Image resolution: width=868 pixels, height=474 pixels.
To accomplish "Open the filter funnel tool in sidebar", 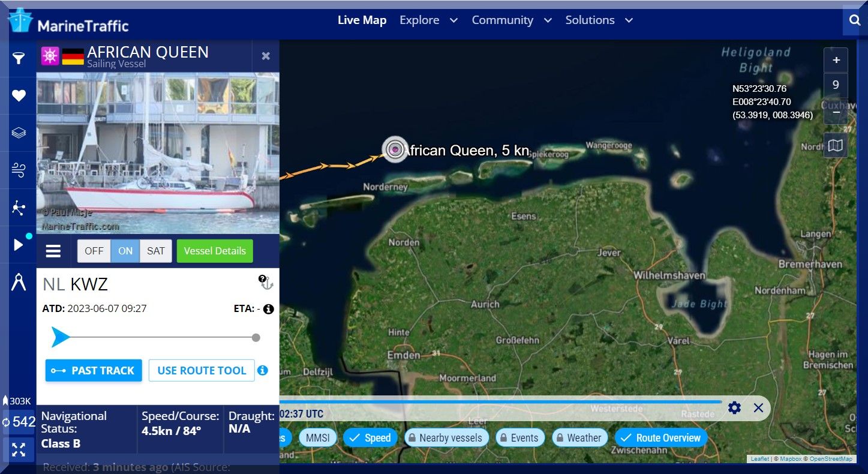I will 19,58.
